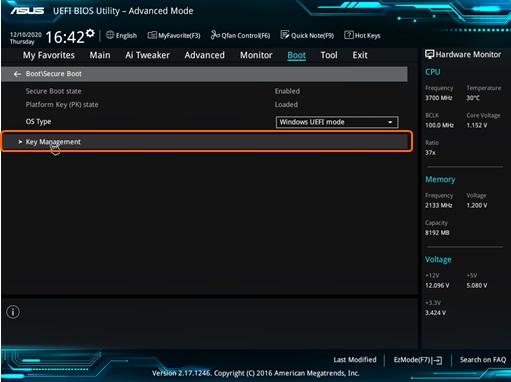Click the globe icon for English language
511x382 pixels.
pyautogui.click(x=110, y=35)
